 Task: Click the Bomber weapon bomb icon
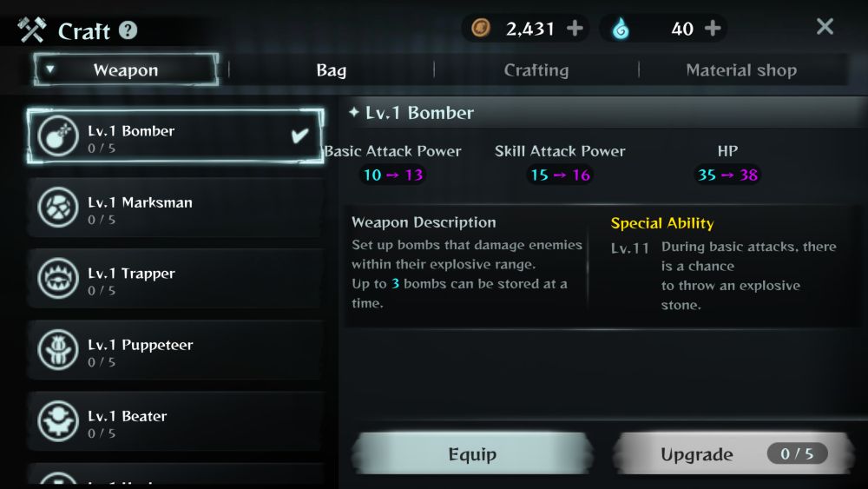click(x=58, y=135)
